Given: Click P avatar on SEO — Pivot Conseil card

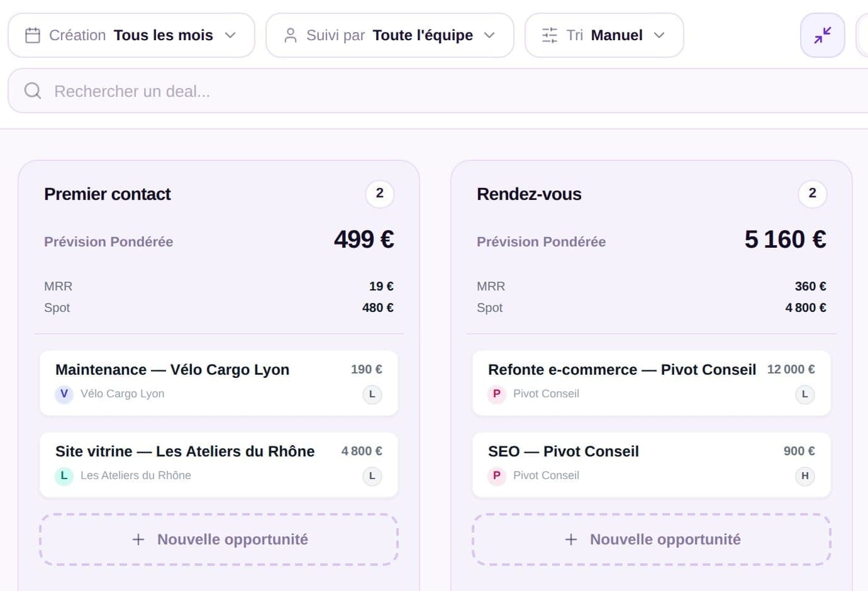Looking at the screenshot, I should (497, 475).
